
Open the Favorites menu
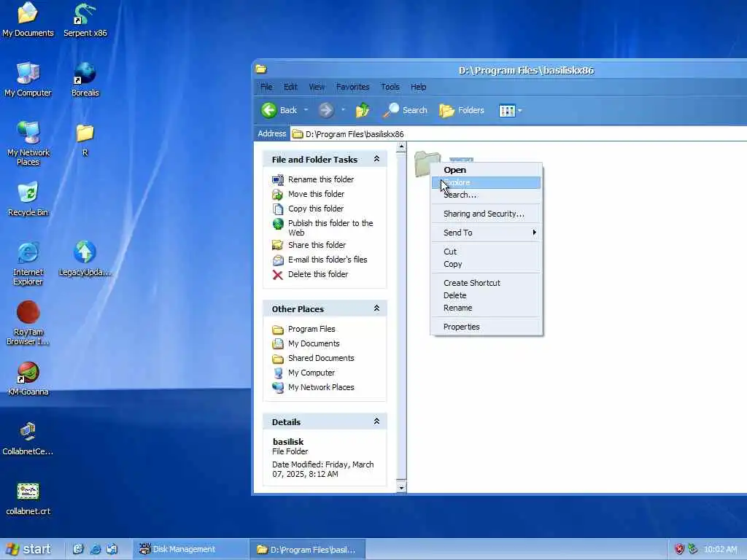[352, 87]
